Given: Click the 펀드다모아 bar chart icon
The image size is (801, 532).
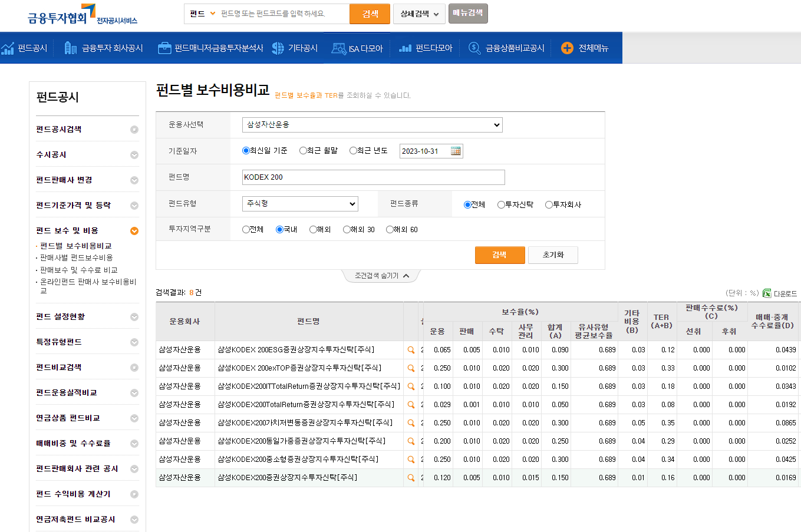Looking at the screenshot, I should pyautogui.click(x=405, y=48).
